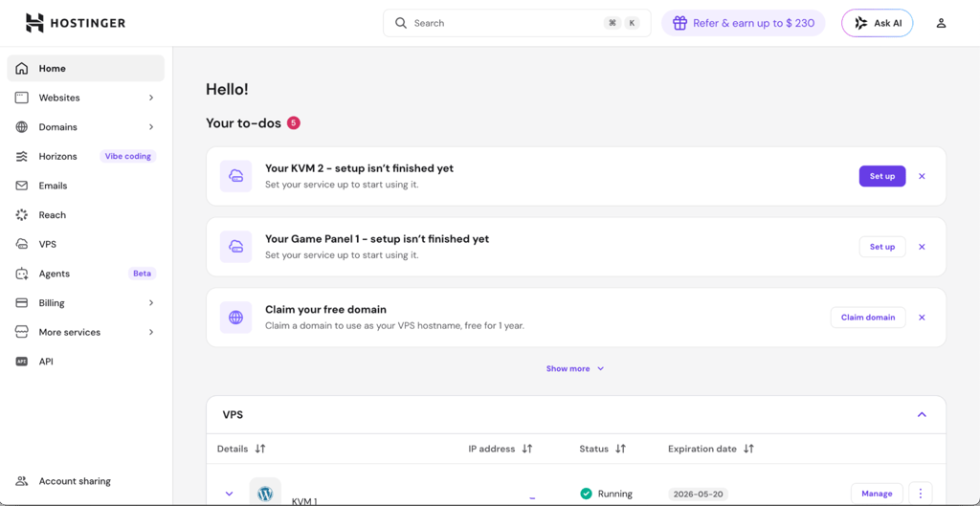980x506 pixels.
Task: Click Set up for Game Panel 1
Action: tap(881, 247)
